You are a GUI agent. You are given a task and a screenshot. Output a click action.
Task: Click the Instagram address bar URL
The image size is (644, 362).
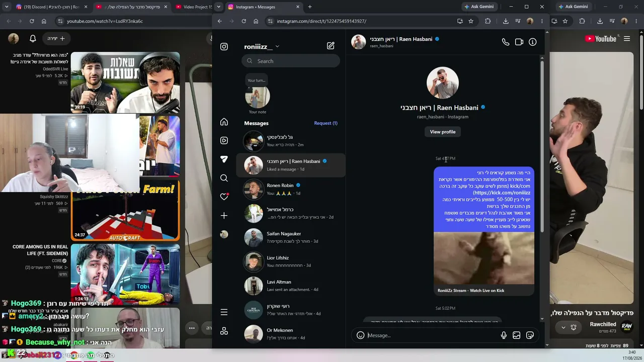pos(321,21)
